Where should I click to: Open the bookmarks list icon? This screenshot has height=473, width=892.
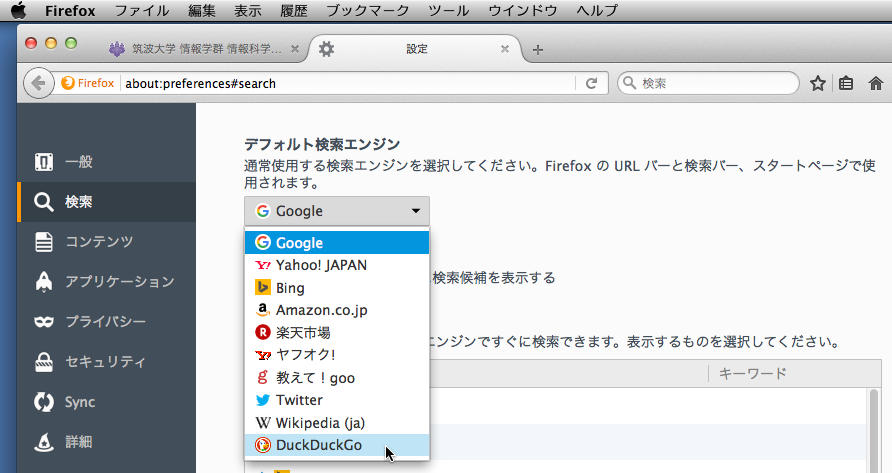coord(846,83)
